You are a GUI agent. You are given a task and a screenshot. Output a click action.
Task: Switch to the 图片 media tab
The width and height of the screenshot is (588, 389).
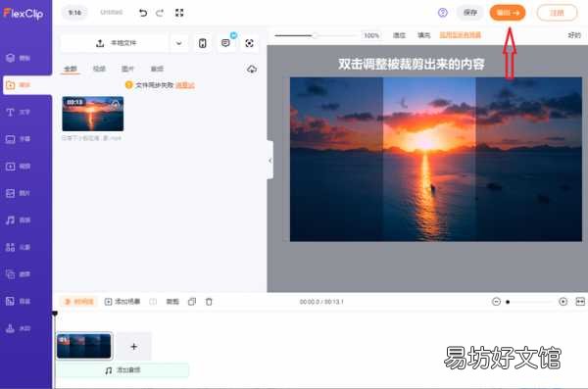point(127,69)
